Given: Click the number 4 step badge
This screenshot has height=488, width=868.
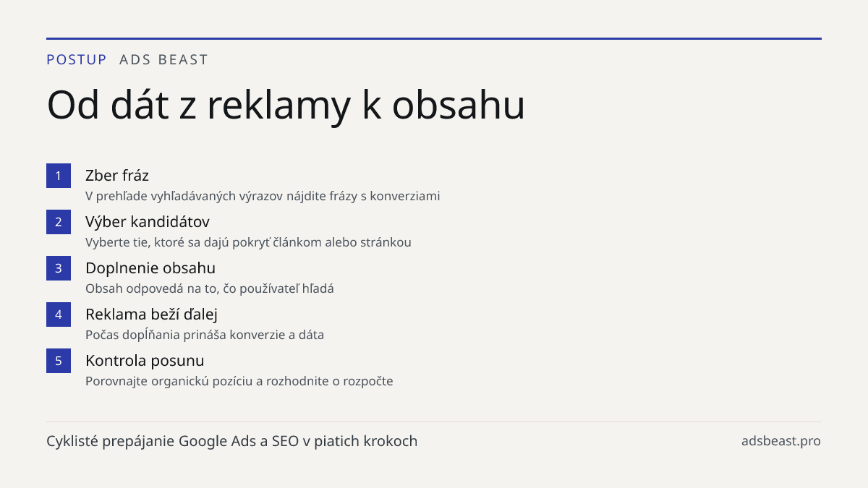Looking at the screenshot, I should tap(59, 314).
